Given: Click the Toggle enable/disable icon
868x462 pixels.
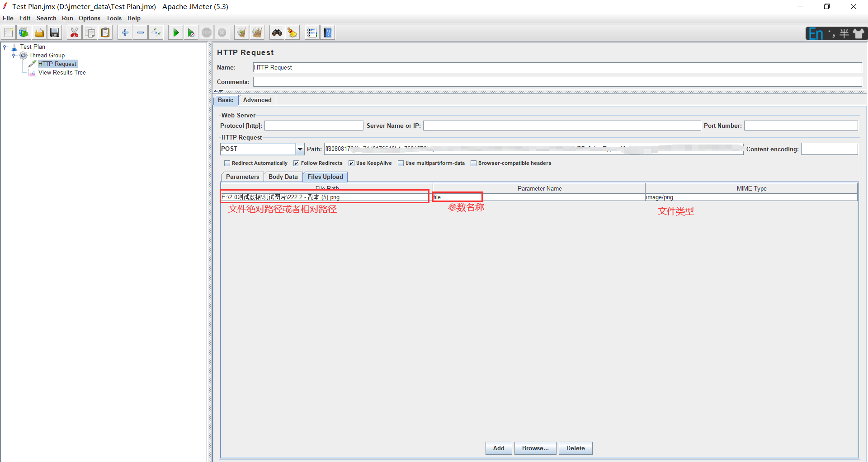Looking at the screenshot, I should [156, 33].
